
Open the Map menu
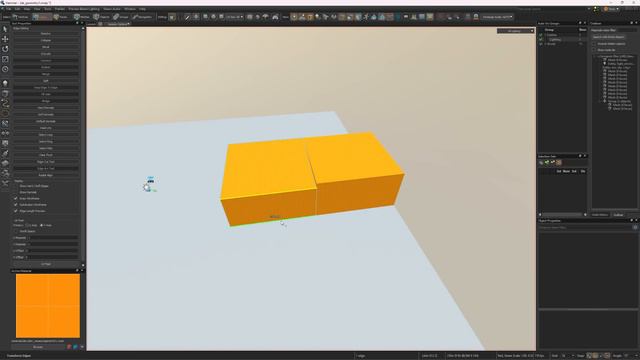(x=27, y=9)
